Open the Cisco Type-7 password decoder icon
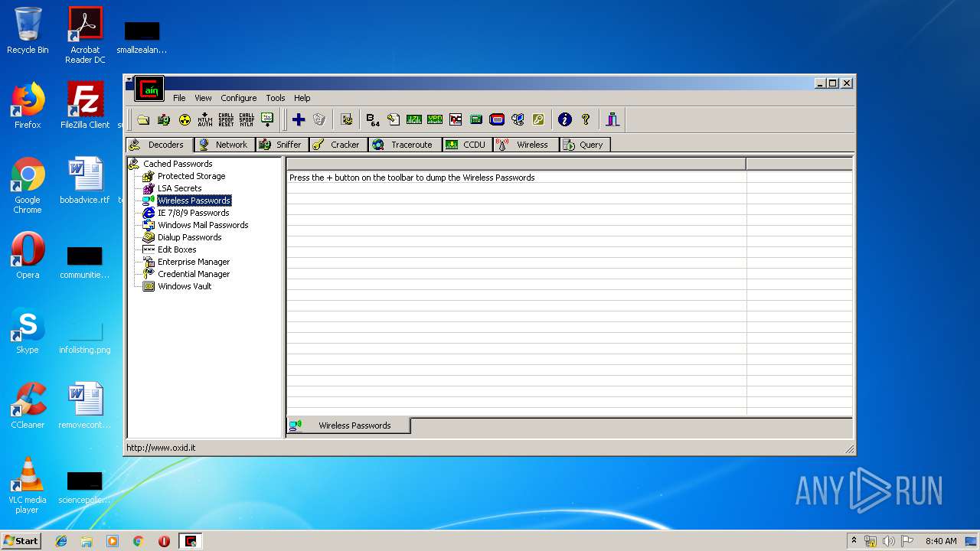Viewport: 980px width, 551px height. (414, 119)
